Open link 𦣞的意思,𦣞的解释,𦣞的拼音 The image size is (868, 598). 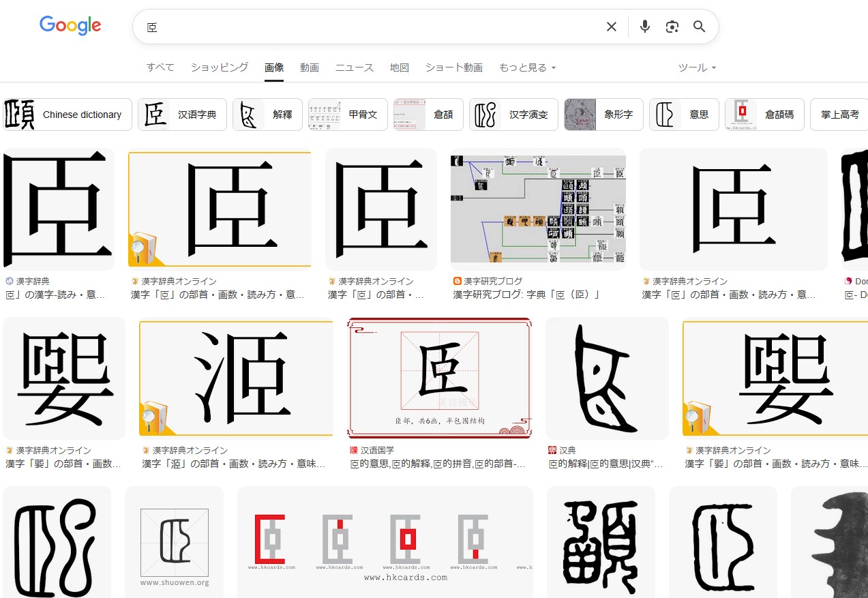point(438,464)
